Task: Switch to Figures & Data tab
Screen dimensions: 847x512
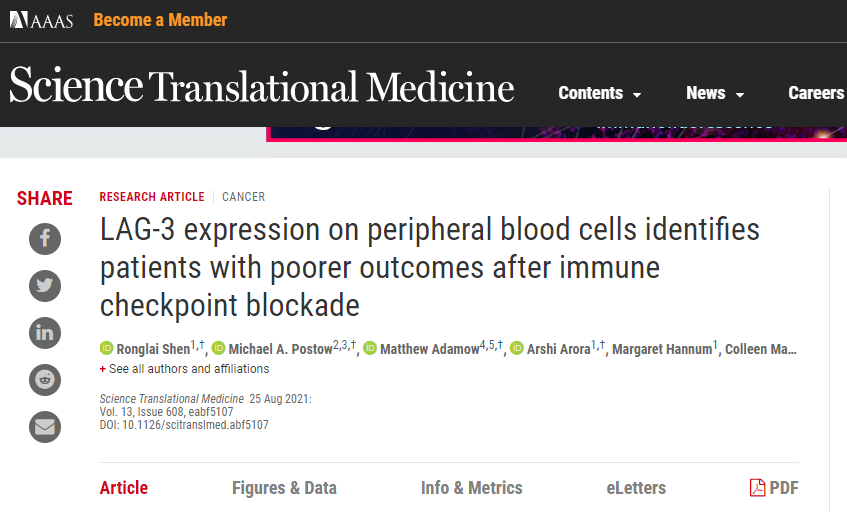Action: pyautogui.click(x=284, y=488)
